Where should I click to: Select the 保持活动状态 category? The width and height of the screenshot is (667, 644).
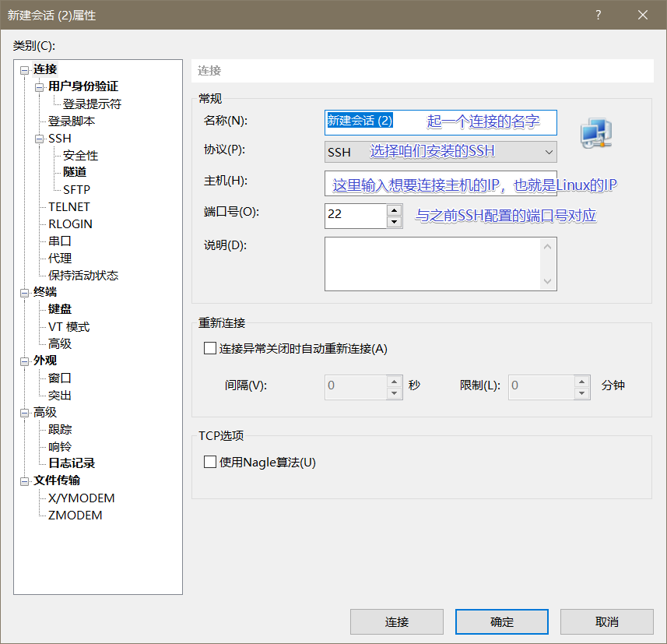point(79,275)
